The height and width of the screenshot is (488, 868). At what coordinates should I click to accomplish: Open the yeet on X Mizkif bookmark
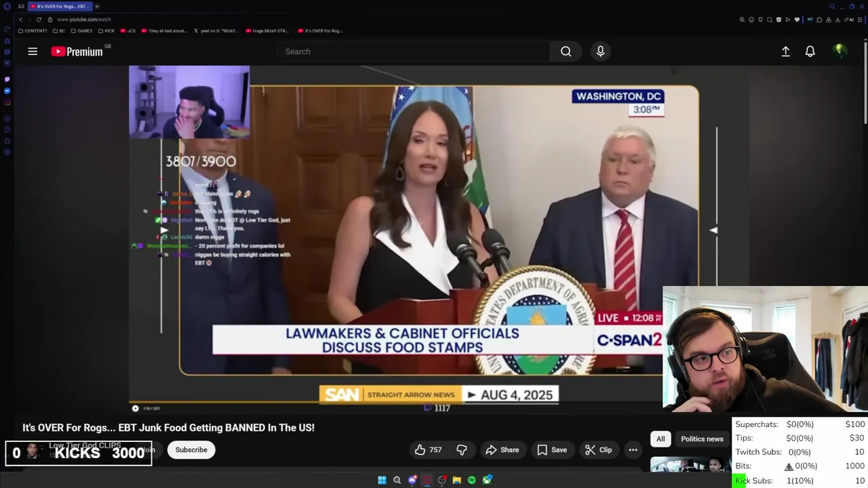click(217, 30)
